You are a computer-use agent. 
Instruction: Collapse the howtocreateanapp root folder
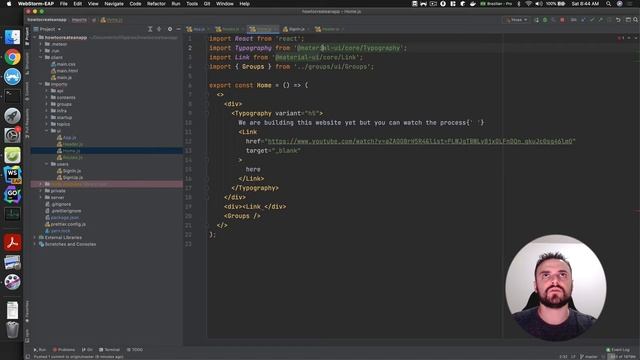coord(35,38)
